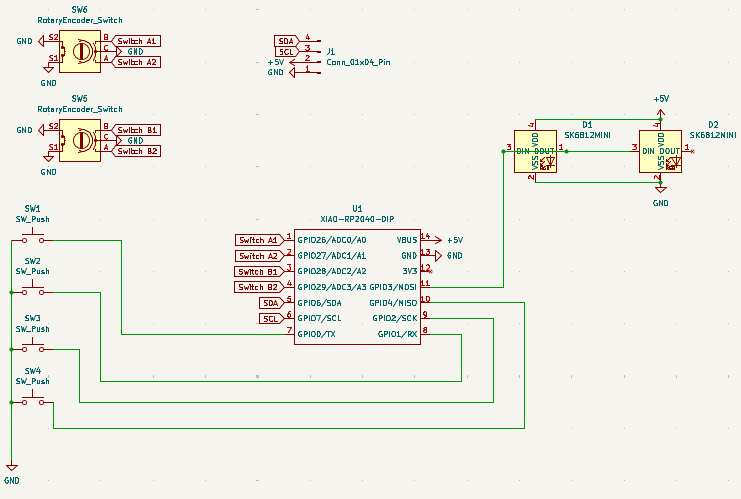This screenshot has height=499, width=741.
Task: Click the 'Switch A2' global label beside SW6
Action: pos(136,62)
